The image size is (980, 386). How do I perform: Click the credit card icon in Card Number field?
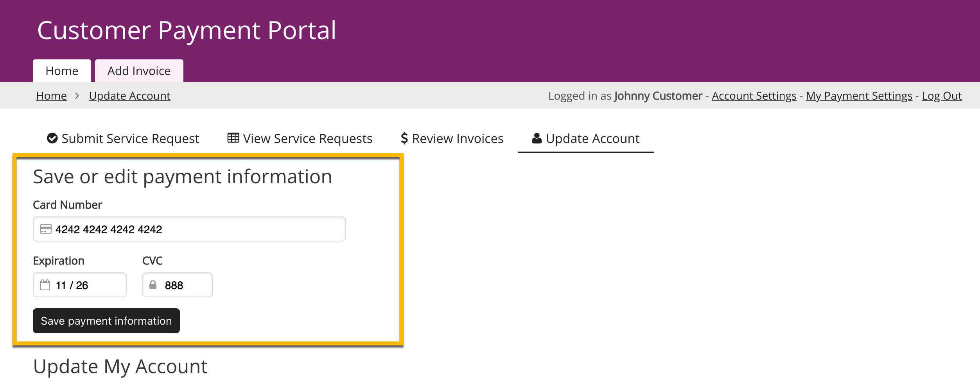(46, 229)
